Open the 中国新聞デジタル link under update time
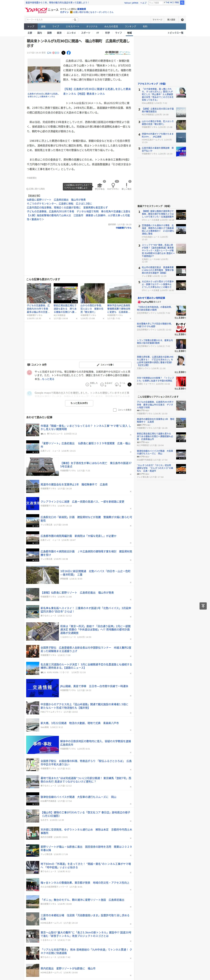This screenshot has height=980, width=210. (x=123, y=228)
